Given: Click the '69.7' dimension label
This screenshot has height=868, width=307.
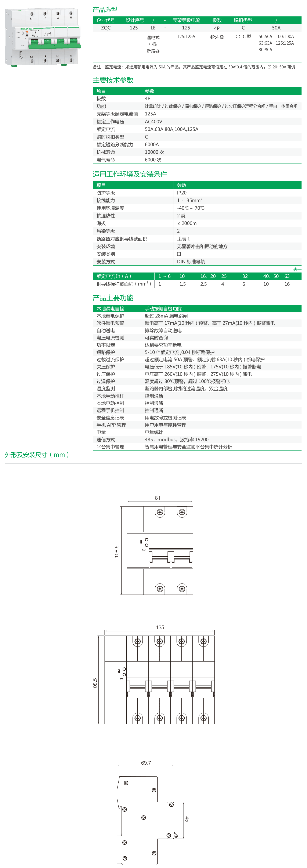Looking at the screenshot, I should [146, 763].
